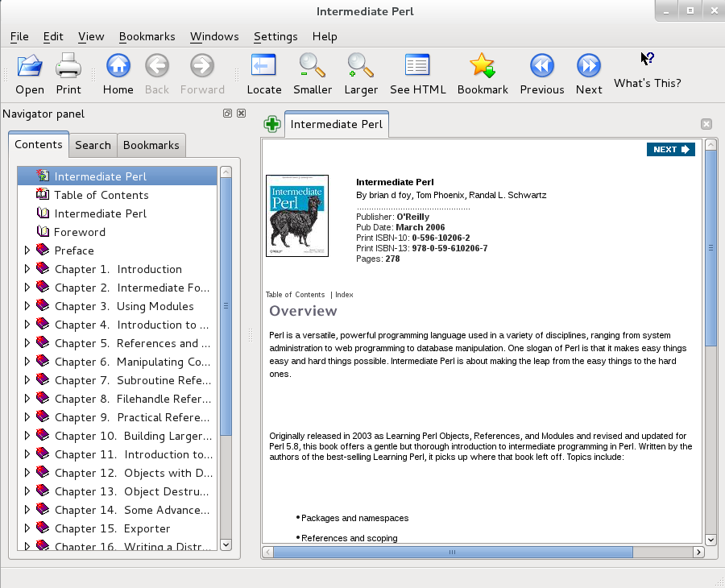Image resolution: width=725 pixels, height=588 pixels.
Task: Open the Bookmarks menu
Action: coord(147,36)
